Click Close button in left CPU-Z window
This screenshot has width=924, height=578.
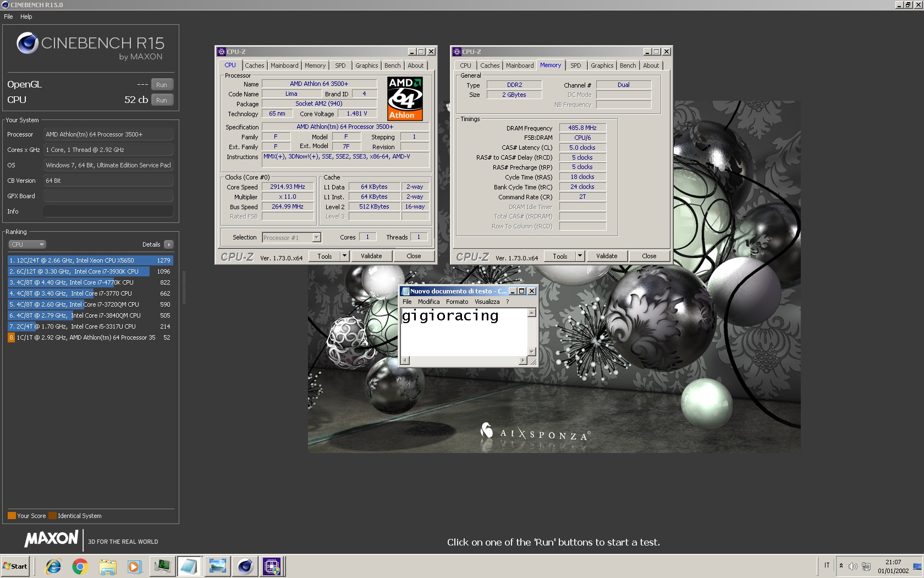pos(414,257)
